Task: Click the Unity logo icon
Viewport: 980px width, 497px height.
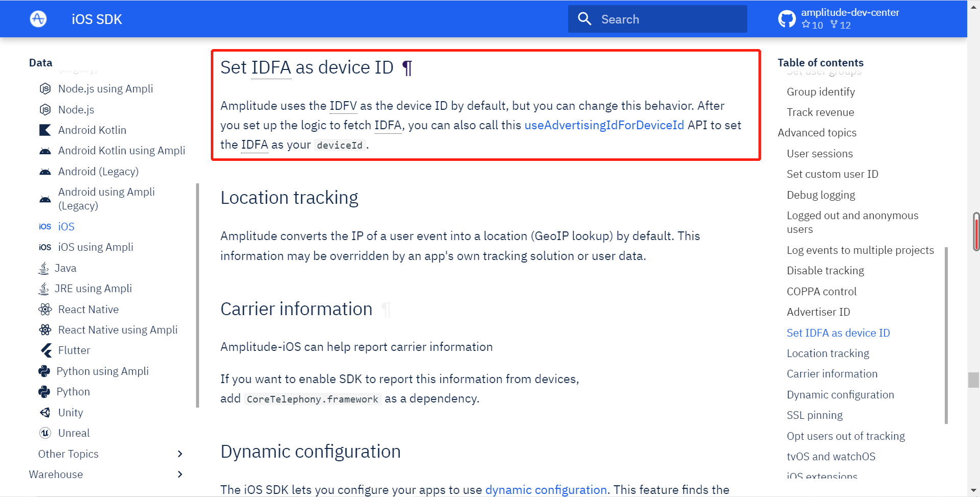Action: pyautogui.click(x=45, y=413)
